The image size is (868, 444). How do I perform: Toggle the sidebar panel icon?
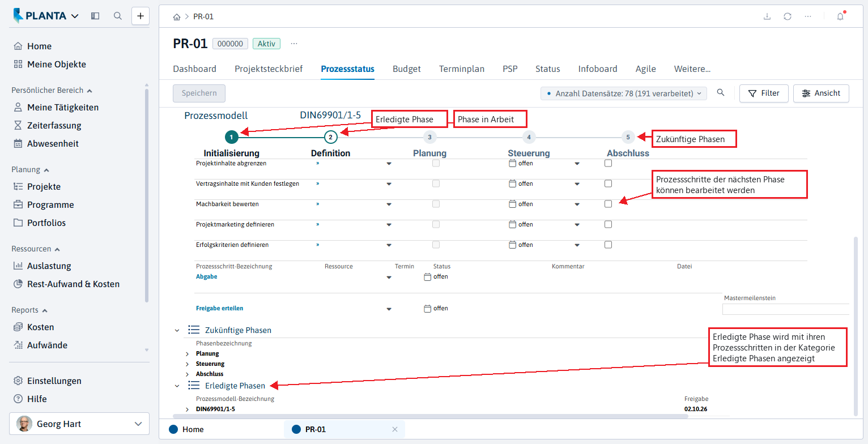coord(95,16)
